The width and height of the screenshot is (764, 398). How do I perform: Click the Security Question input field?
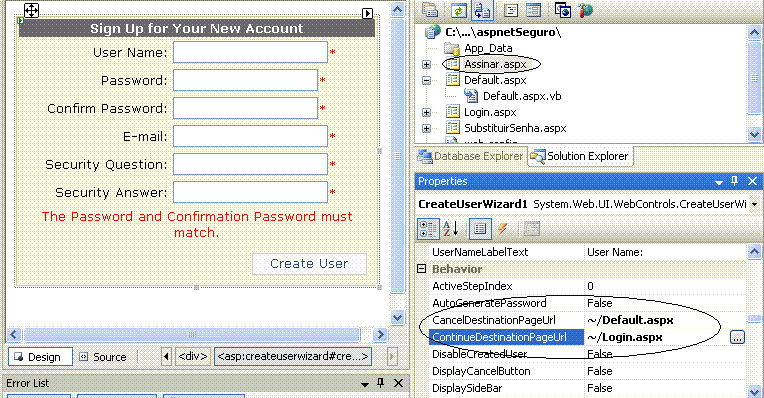coord(250,164)
